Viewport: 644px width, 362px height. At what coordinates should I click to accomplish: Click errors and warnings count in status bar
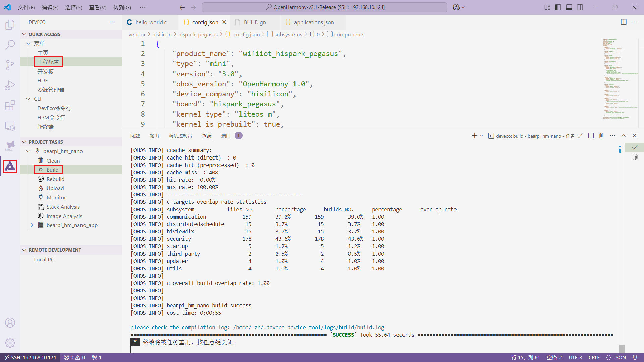click(74, 358)
